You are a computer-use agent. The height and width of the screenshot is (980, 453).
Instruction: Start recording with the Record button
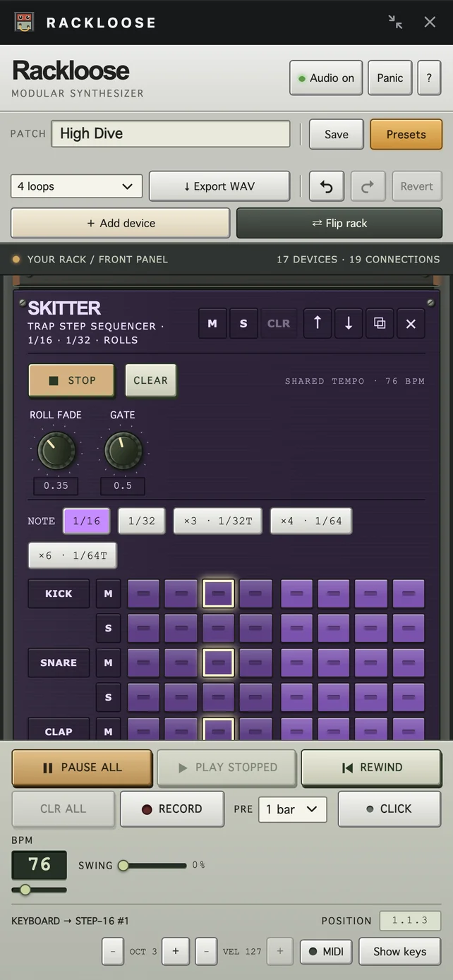173,809
